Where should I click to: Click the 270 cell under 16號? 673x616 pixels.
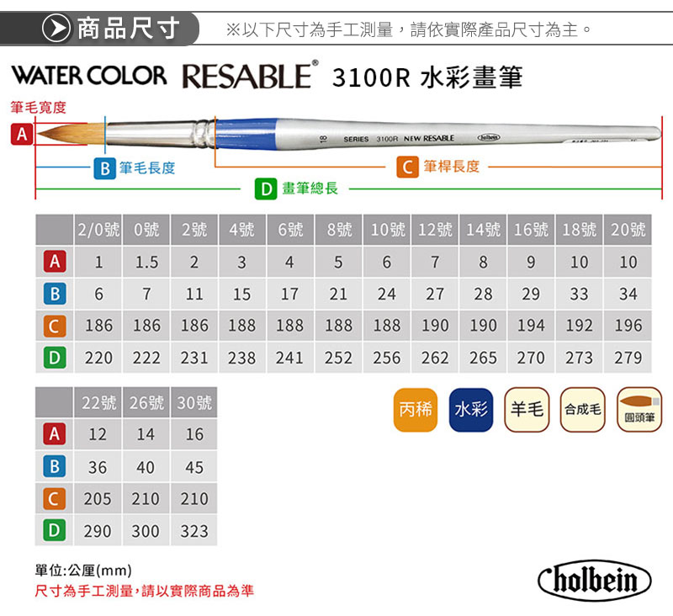click(531, 358)
